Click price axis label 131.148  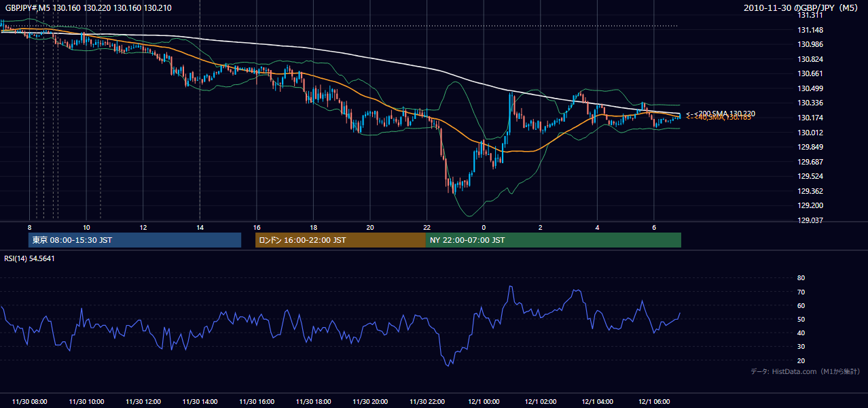[811, 30]
